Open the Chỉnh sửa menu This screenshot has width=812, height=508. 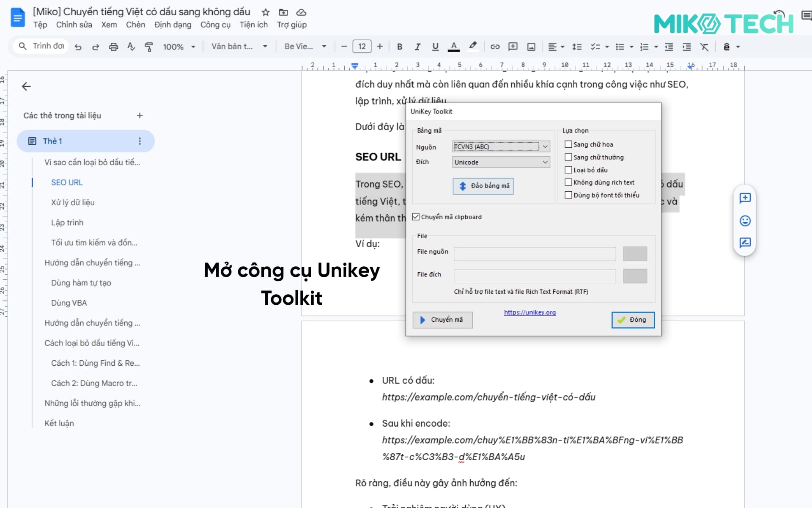tap(74, 25)
